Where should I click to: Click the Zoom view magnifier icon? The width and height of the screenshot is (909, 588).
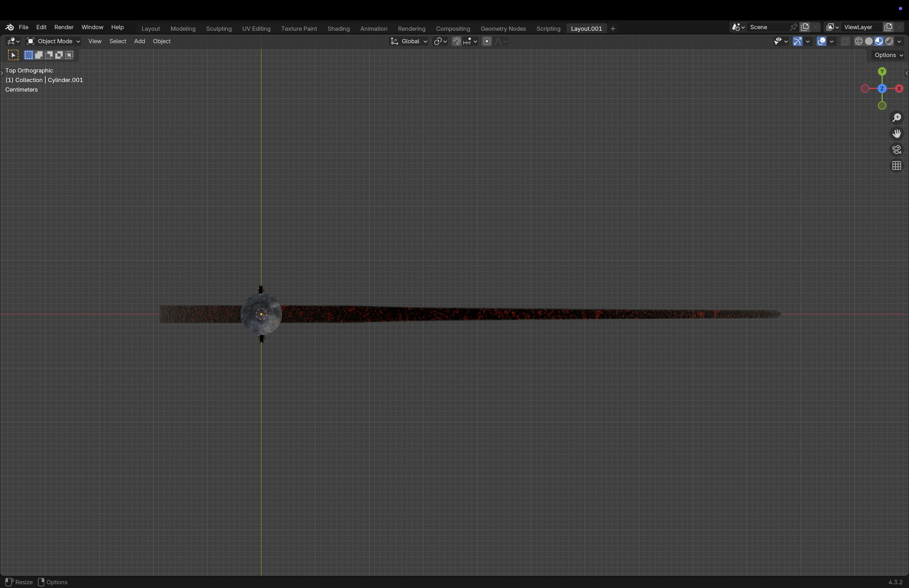point(897,118)
